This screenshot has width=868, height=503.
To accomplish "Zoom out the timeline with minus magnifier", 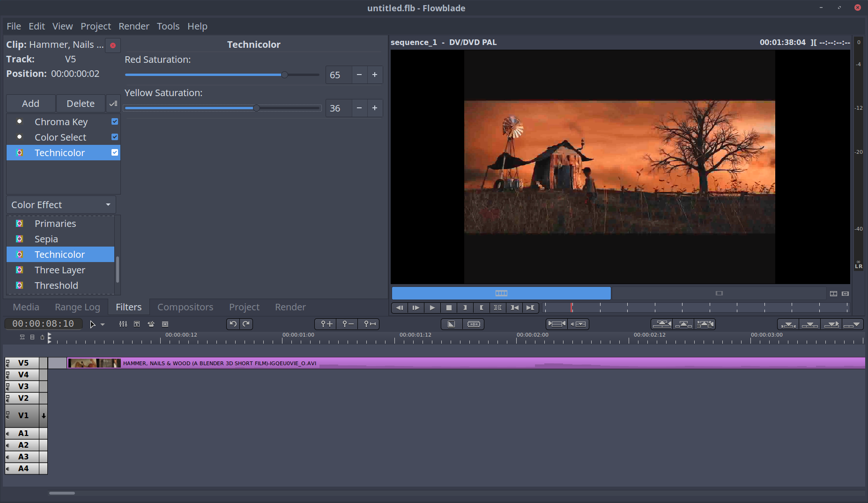I will (347, 324).
